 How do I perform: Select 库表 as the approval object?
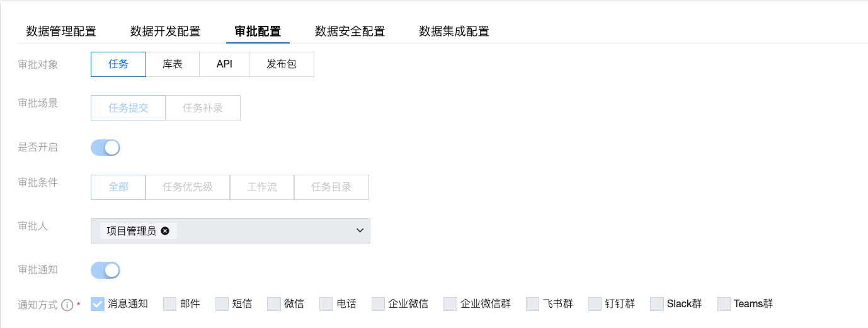(173, 64)
